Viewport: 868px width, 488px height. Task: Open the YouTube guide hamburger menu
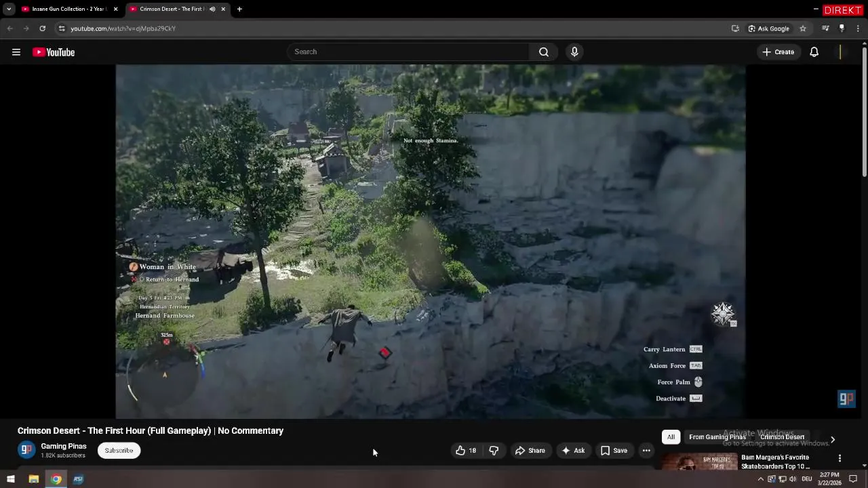tap(16, 52)
